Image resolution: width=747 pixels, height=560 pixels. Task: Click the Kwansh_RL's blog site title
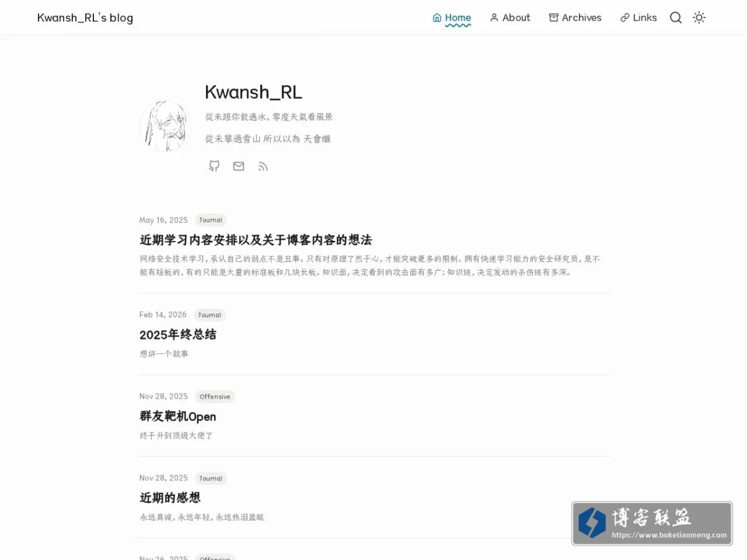[85, 17]
